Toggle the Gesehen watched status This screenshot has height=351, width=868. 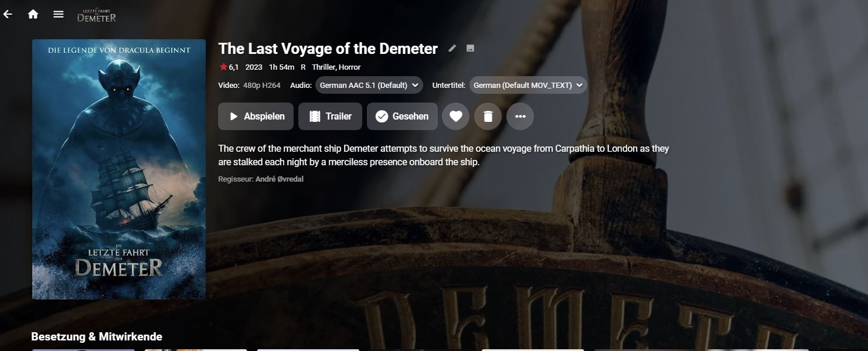402,116
